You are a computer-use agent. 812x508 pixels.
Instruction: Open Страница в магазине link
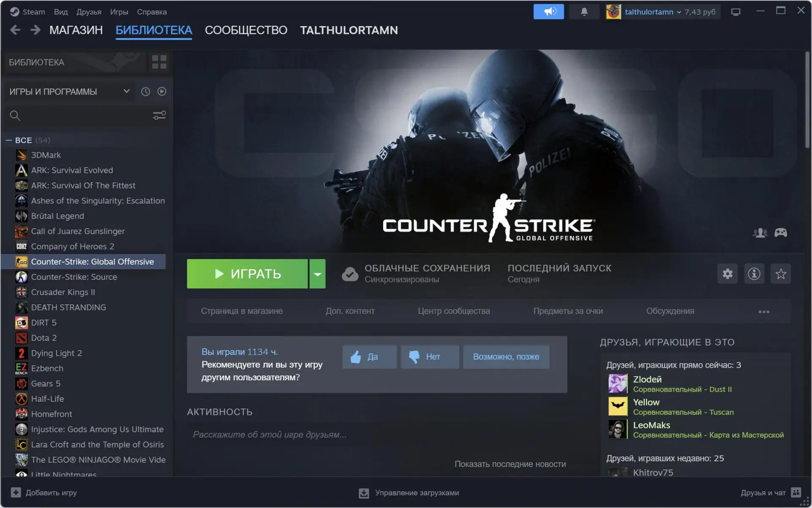point(242,311)
